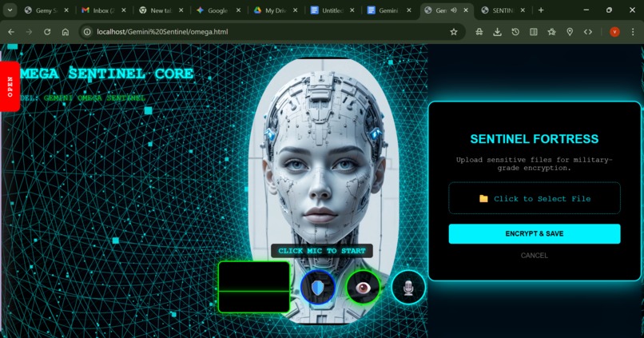Open a new browser tab
Image resolution: width=644 pixels, height=338 pixels.
[x=541, y=10]
